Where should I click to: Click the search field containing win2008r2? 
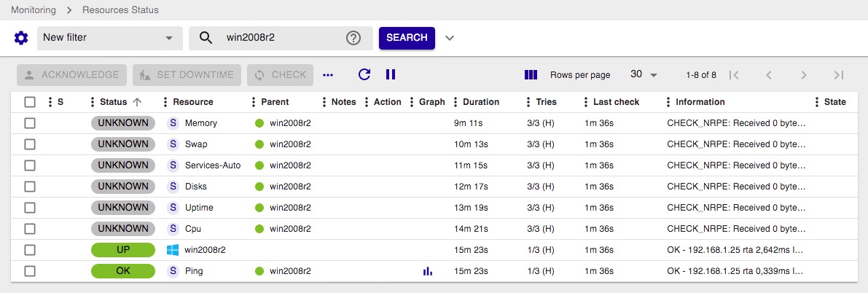(x=281, y=38)
